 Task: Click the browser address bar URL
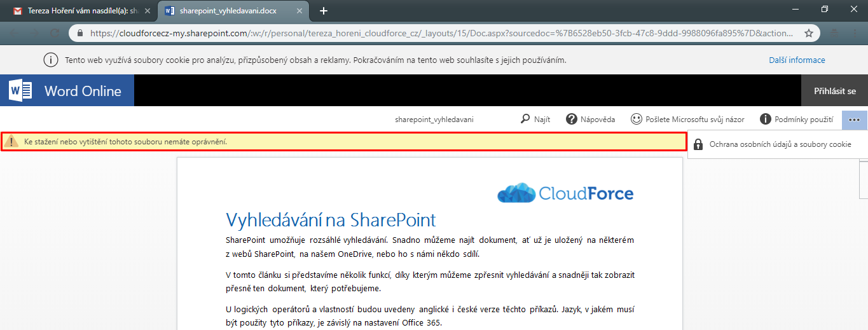tap(442, 33)
